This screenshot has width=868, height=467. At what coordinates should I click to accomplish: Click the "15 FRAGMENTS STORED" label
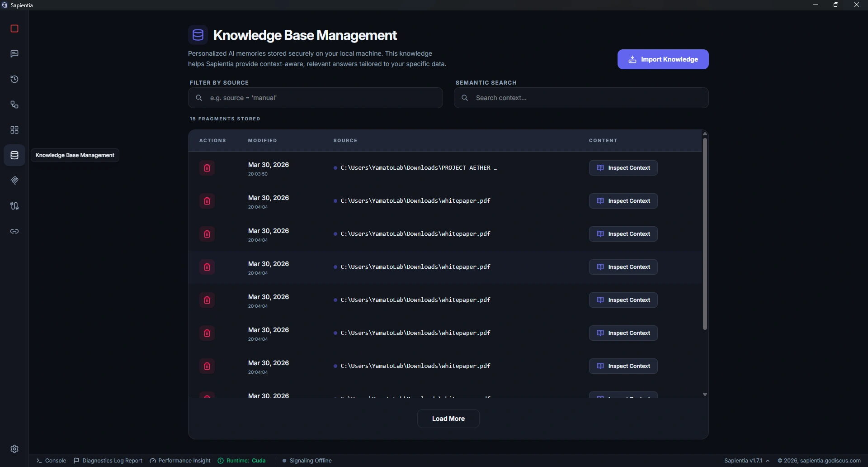click(225, 119)
